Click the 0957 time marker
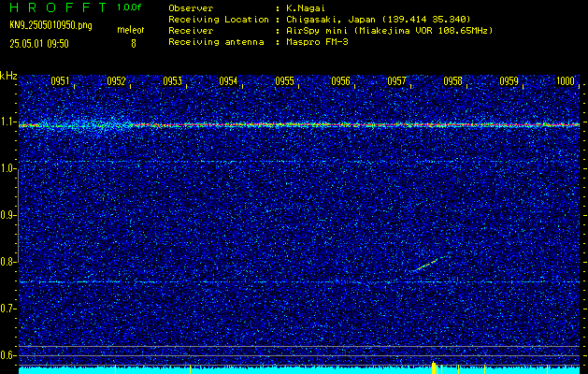The image size is (588, 374). pyautogui.click(x=396, y=81)
